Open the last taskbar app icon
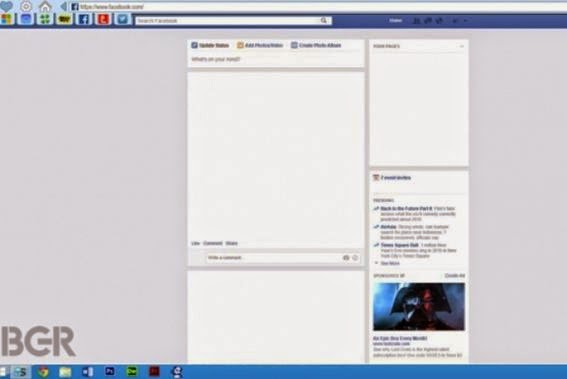The height and width of the screenshot is (379, 567). coord(177,372)
